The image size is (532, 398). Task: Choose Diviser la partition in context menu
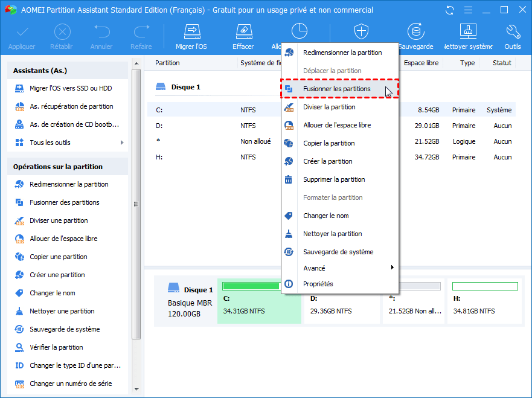(x=339, y=107)
